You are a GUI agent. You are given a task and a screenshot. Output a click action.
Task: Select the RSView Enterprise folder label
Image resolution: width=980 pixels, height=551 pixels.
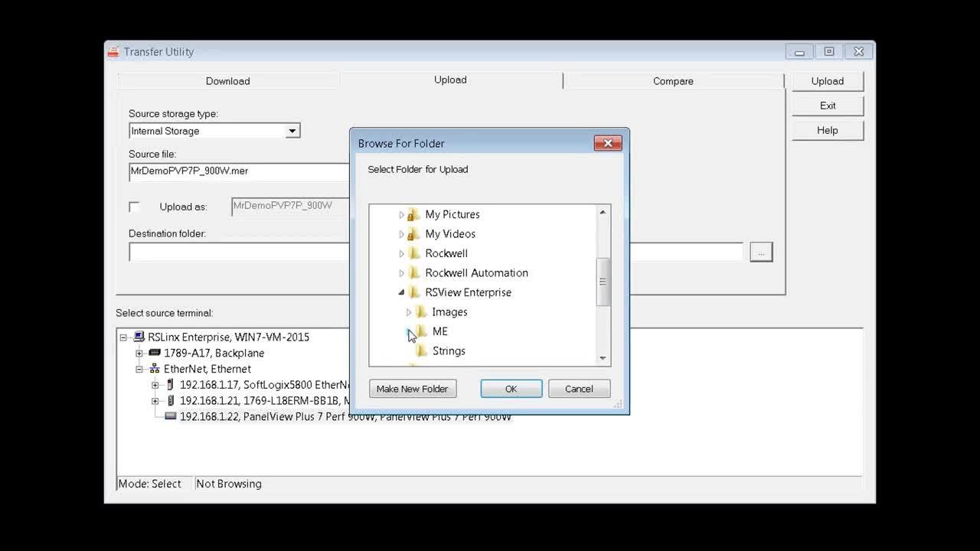468,292
